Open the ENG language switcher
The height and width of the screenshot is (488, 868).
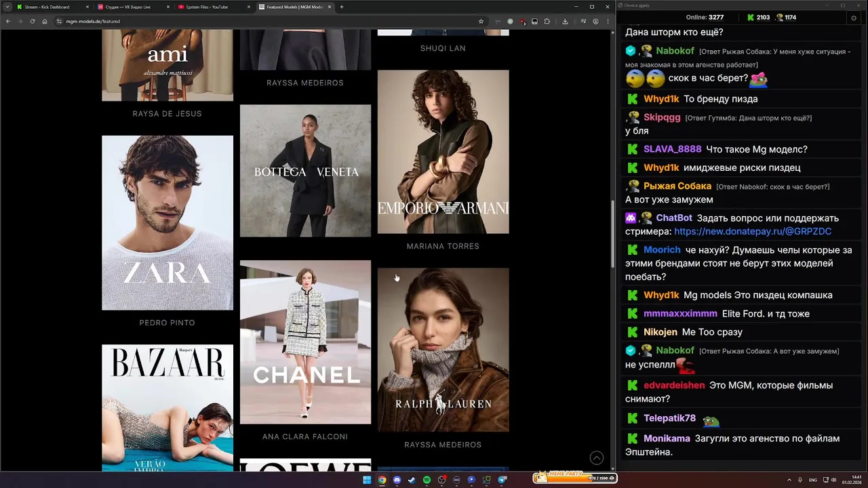click(812, 480)
